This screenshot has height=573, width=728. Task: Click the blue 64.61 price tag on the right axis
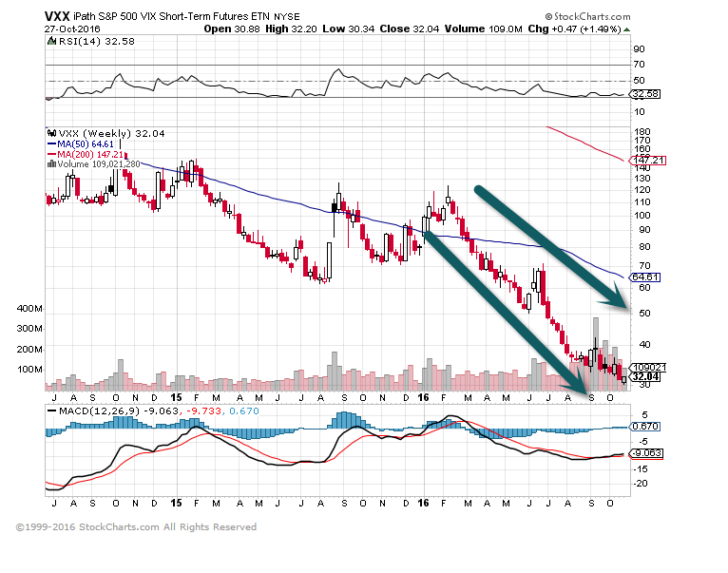(645, 277)
